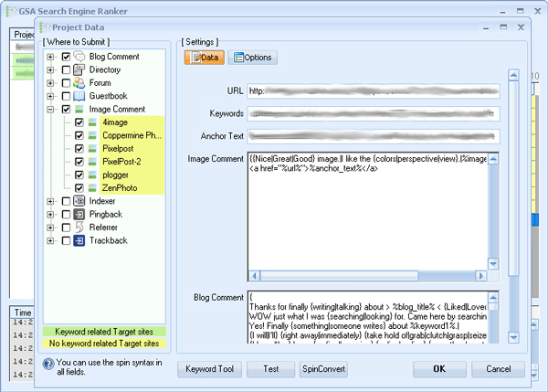Click the 'Keyword related Target sites' legend
This screenshot has width=548, height=392.
pos(104,332)
